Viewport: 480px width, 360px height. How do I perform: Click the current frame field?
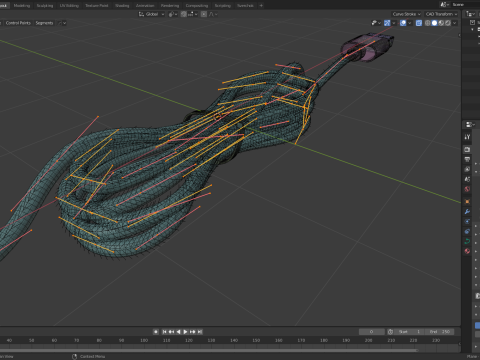pos(372,332)
